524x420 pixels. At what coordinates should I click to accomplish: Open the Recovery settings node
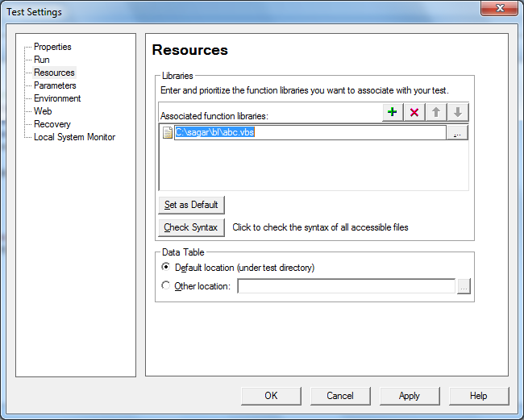click(x=52, y=124)
